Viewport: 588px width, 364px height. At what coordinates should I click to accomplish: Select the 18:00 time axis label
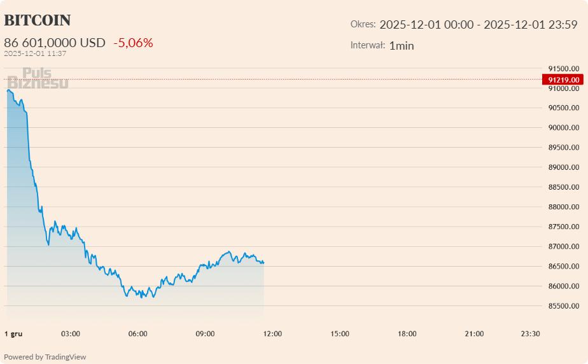pos(407,333)
